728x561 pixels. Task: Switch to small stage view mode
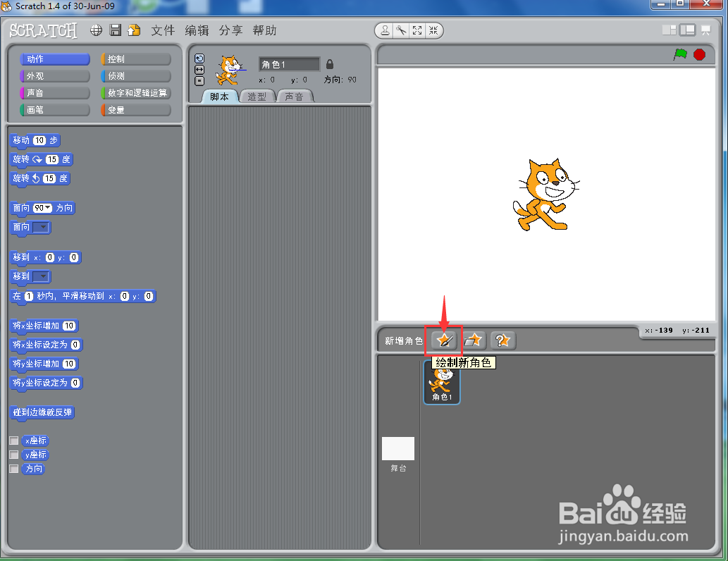click(669, 30)
